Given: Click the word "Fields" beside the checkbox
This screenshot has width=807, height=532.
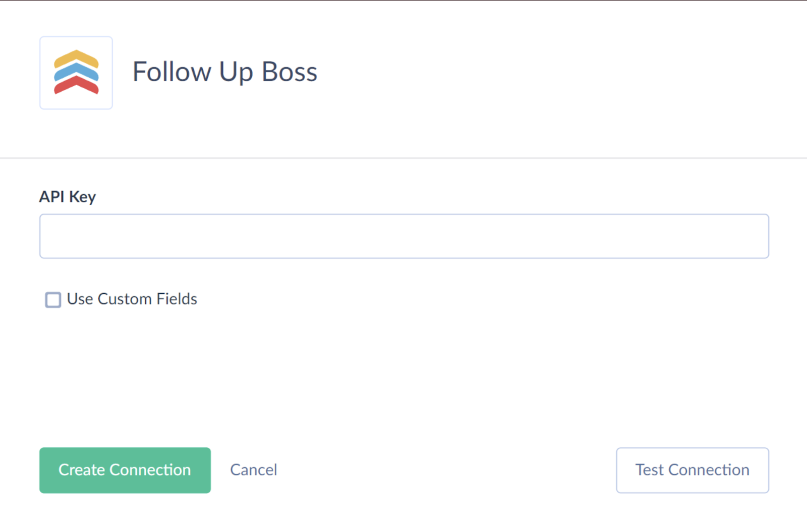Looking at the screenshot, I should pos(177,299).
